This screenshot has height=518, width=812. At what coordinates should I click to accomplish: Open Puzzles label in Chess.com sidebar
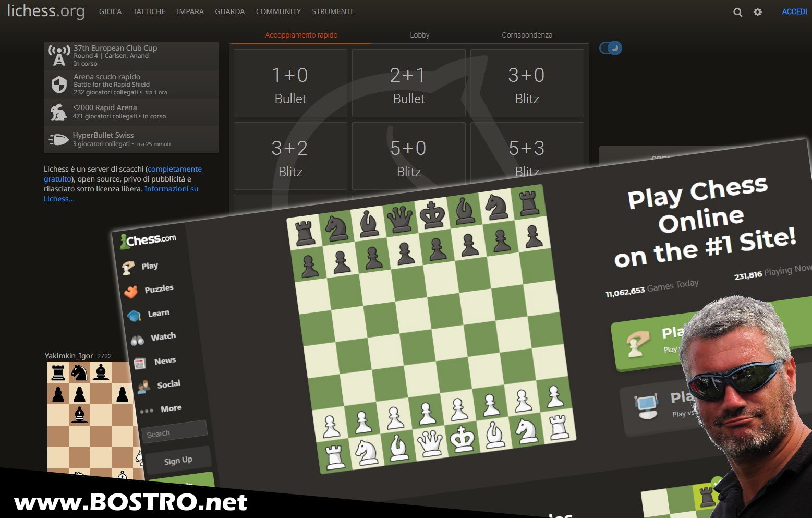pos(159,289)
